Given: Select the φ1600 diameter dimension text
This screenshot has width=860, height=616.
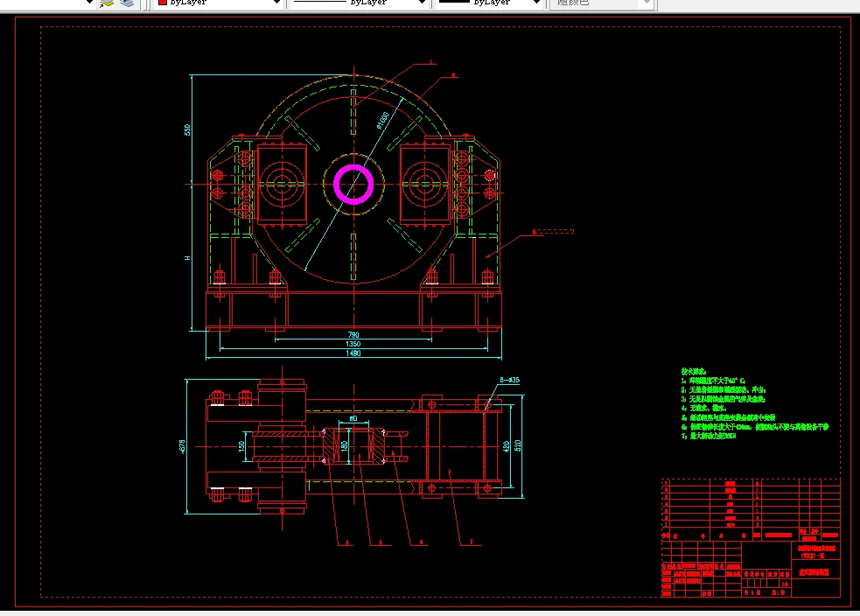Looking at the screenshot, I should [x=383, y=120].
